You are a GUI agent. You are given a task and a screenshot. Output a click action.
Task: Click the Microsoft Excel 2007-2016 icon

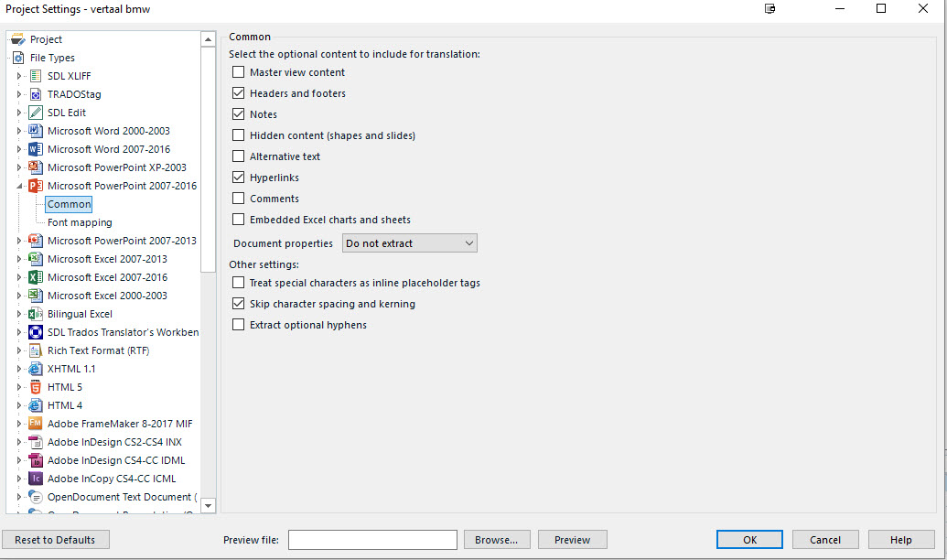(36, 277)
